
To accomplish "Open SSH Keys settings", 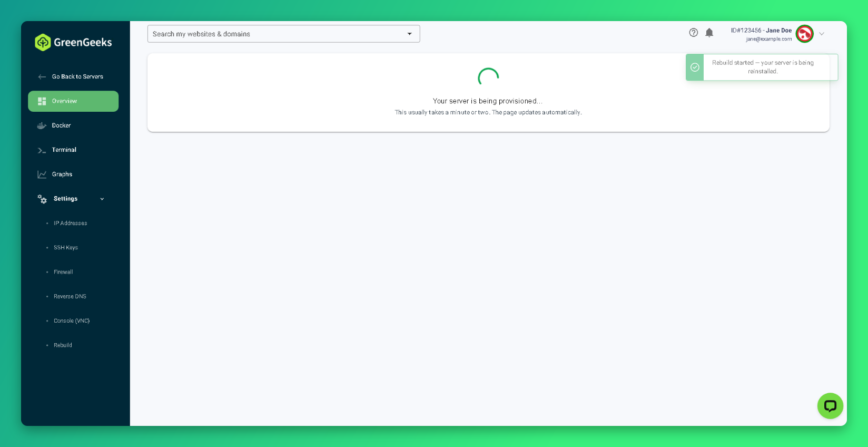I will [66, 248].
